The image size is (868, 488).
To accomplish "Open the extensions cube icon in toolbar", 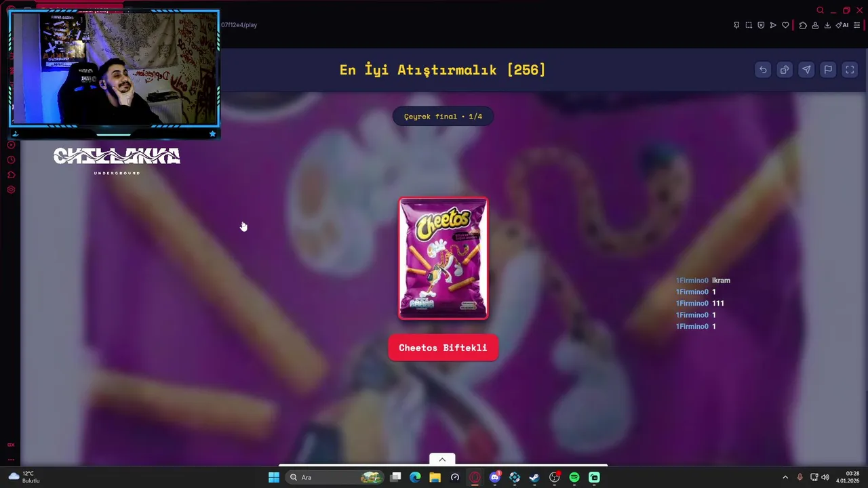I will [803, 25].
